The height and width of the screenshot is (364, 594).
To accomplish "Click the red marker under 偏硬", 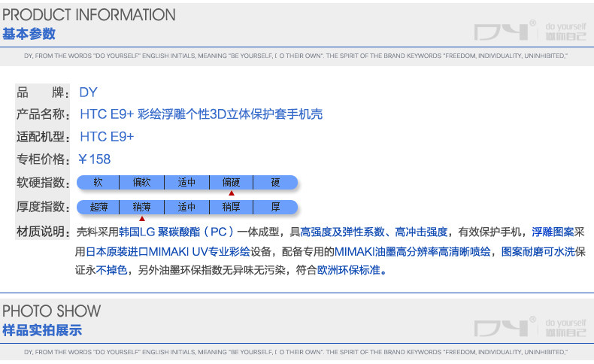I will 232,193.
